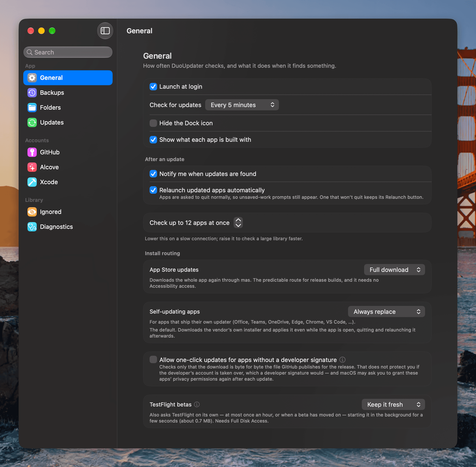The width and height of the screenshot is (476, 467).
Task: Click the 'Alcove' account label
Action: click(49, 167)
